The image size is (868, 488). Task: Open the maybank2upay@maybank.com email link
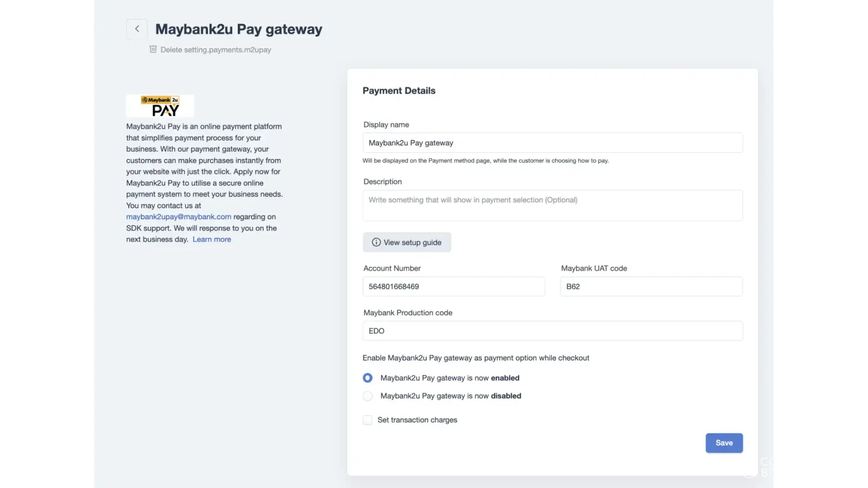point(179,217)
